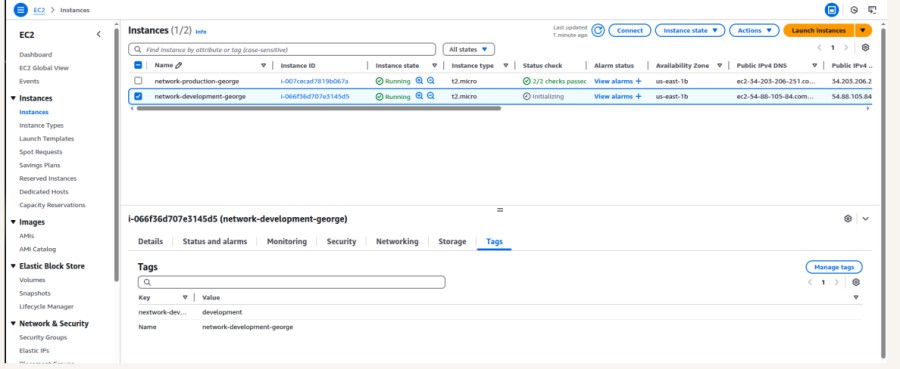Collapse the instance details panel chevron
900x369 pixels.
point(866,219)
